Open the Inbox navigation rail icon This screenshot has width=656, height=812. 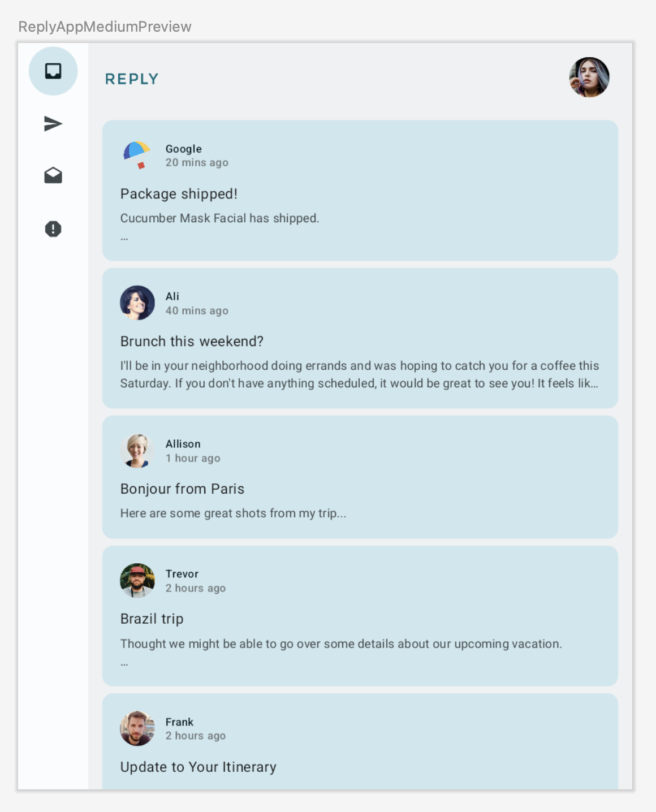point(53,71)
